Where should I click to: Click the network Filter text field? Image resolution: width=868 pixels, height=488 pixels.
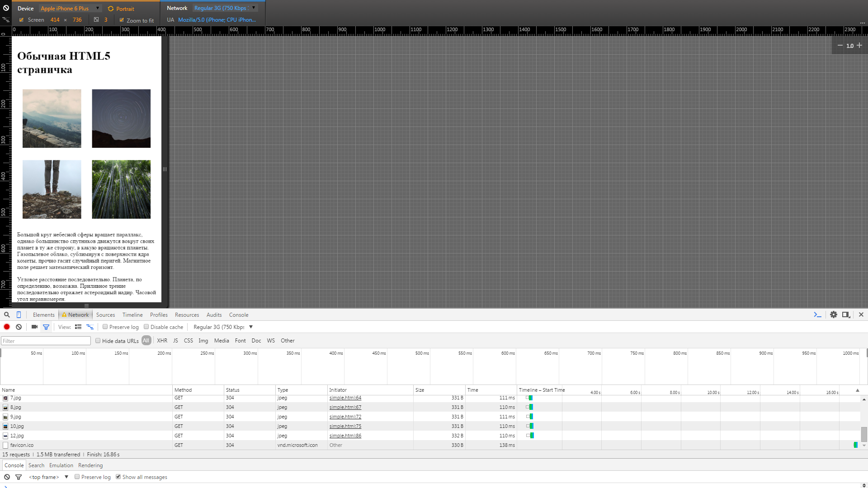click(x=46, y=341)
